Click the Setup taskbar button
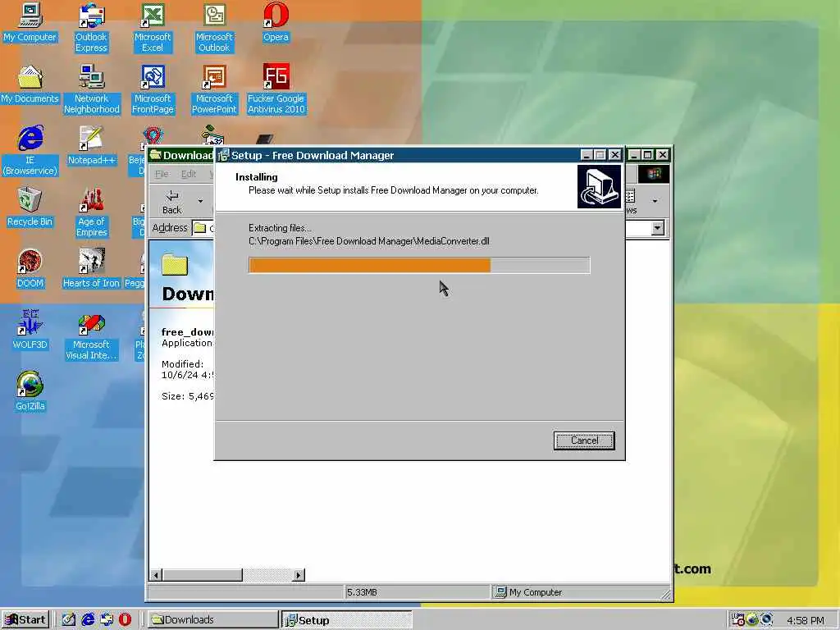The width and height of the screenshot is (840, 630). click(x=346, y=620)
